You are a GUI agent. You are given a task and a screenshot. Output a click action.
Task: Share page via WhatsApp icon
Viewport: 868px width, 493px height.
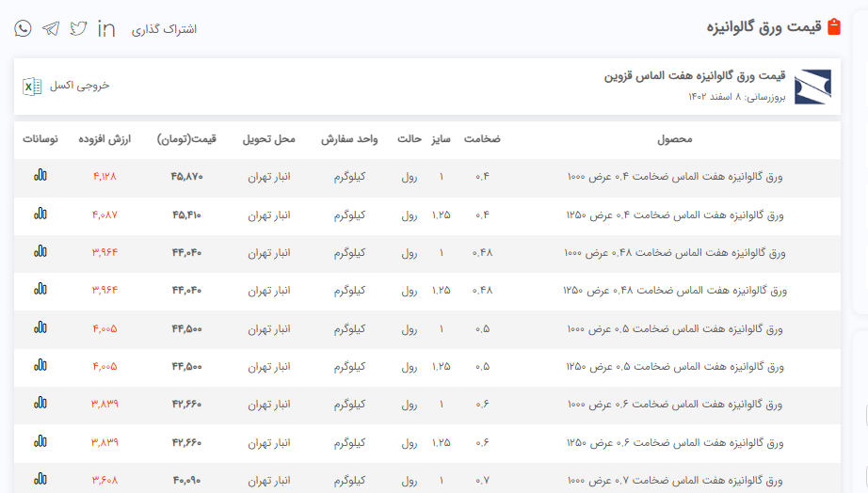point(23,28)
